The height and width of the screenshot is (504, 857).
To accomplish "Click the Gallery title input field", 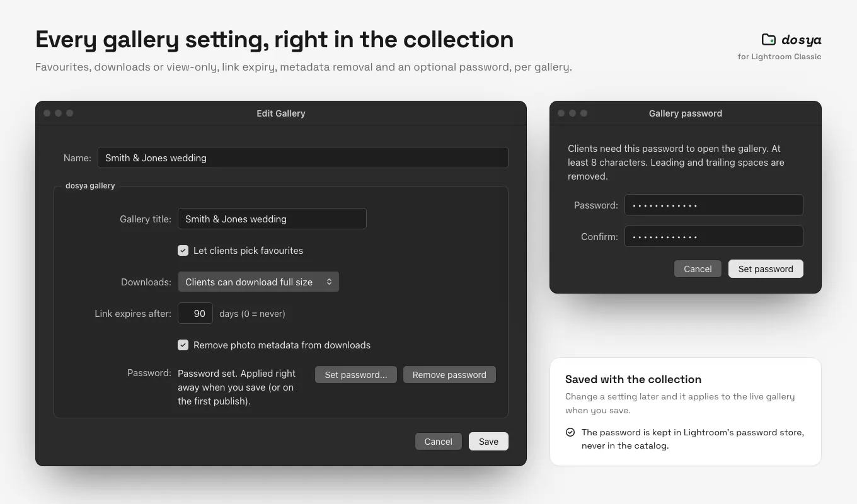I will tap(272, 219).
